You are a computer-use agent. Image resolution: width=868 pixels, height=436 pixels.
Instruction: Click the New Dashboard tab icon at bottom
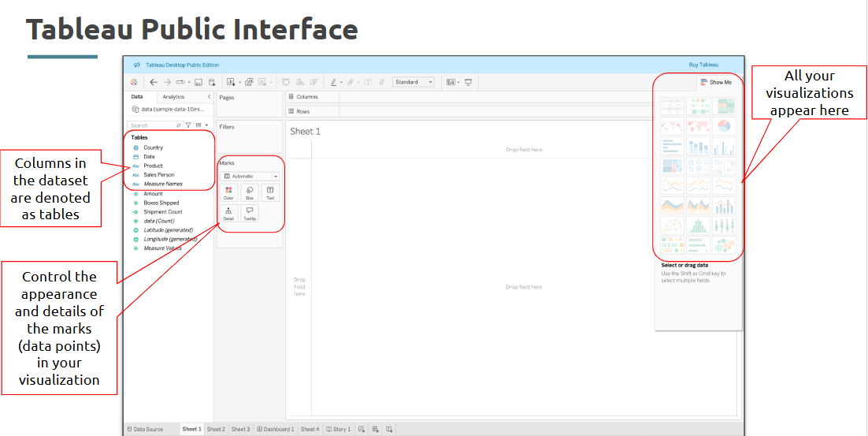[x=376, y=430]
